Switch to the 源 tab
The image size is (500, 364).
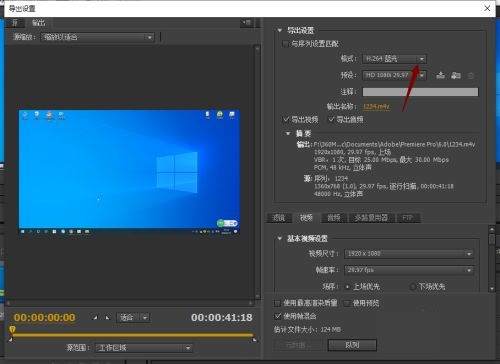[x=15, y=23]
